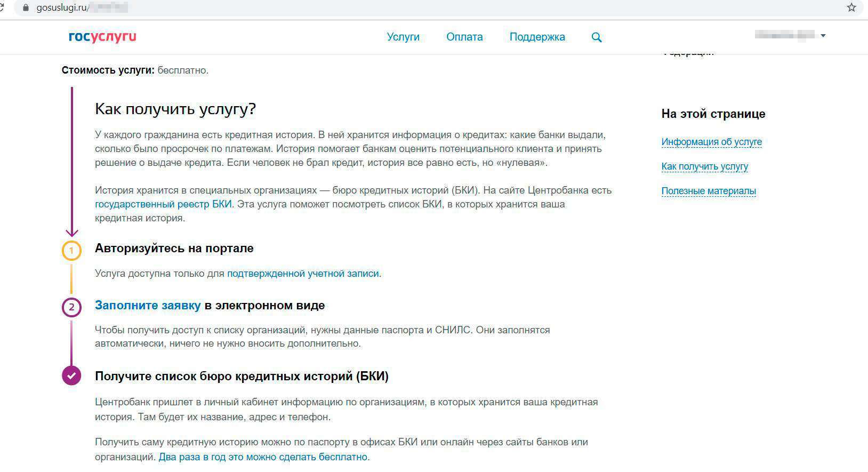Viewport: 868px width, 472px height.
Task: Jump to Полезные материалы section
Action: [709, 191]
